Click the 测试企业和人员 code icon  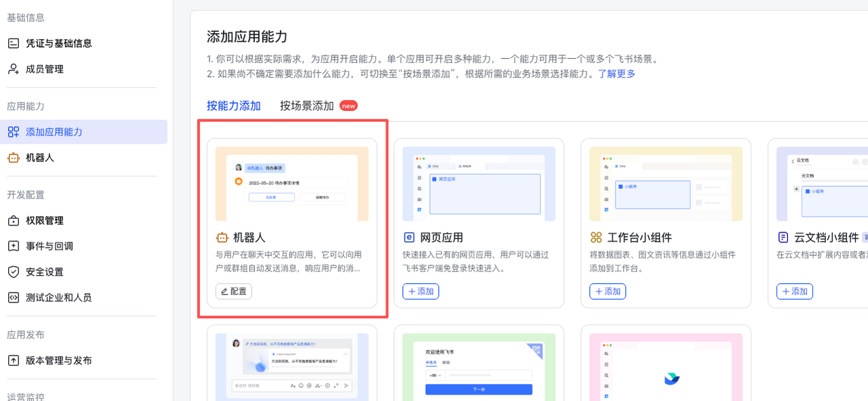[14, 298]
